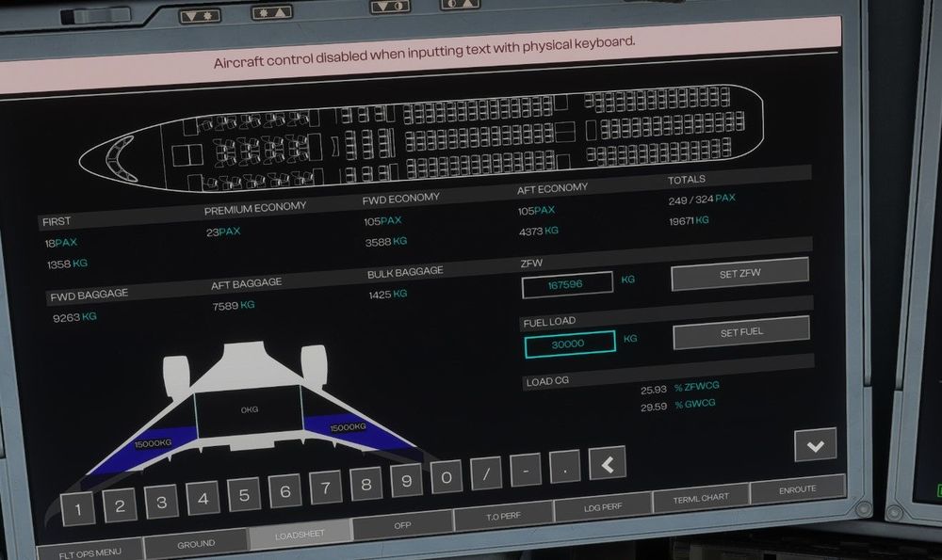Click the SET FUEL button
Image resolution: width=942 pixels, height=560 pixels.
(x=741, y=332)
